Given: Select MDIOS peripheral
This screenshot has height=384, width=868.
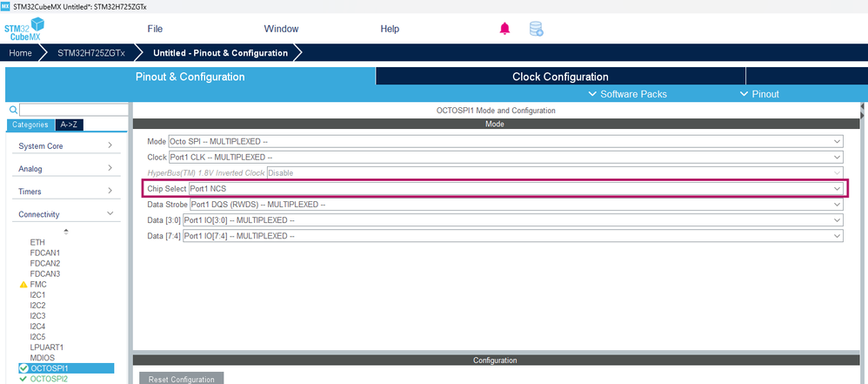Looking at the screenshot, I should coord(42,358).
